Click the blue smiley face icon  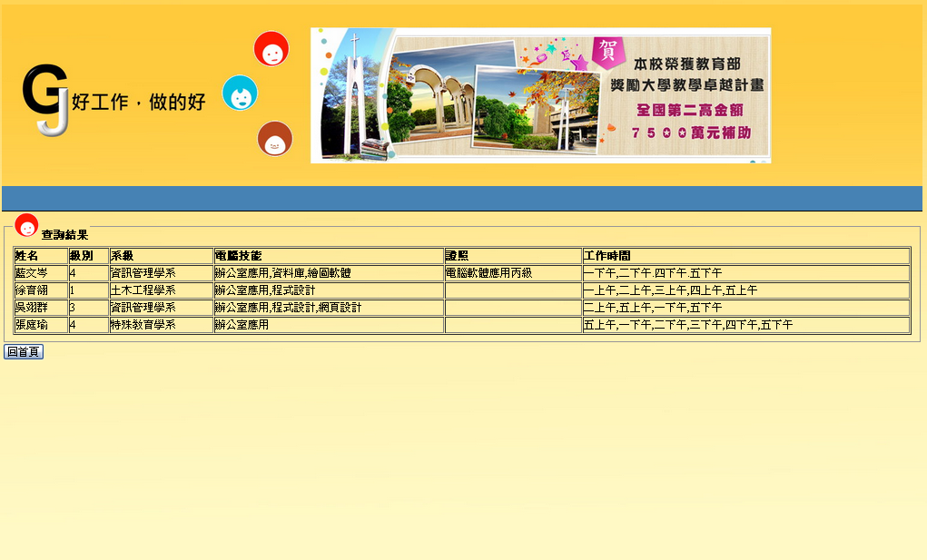[x=240, y=93]
